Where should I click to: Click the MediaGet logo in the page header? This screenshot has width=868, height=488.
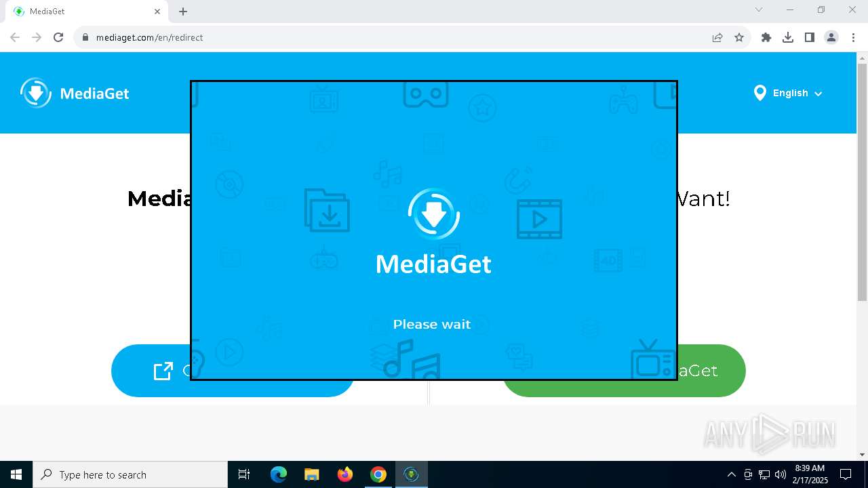pos(75,93)
